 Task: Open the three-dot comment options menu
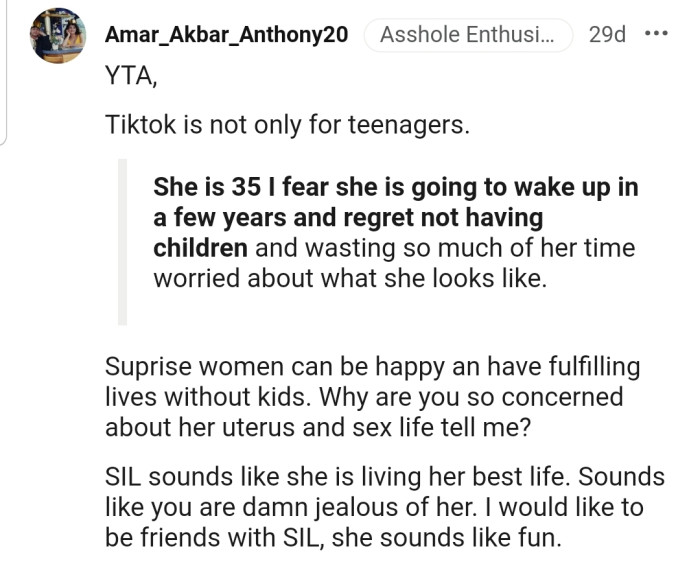(x=656, y=33)
